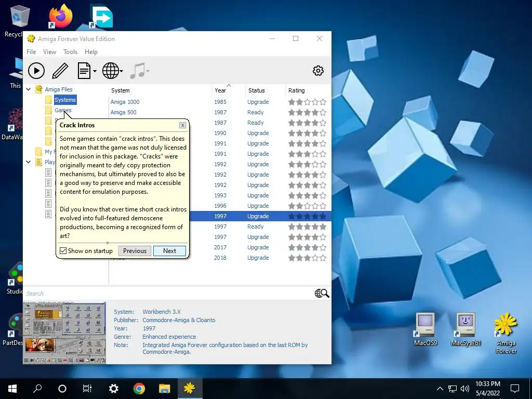
Task: Open the blue arrow desktop shortcut
Action: click(x=101, y=16)
